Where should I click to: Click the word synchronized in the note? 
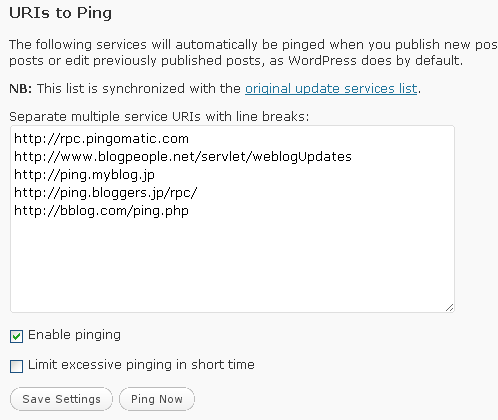143,89
